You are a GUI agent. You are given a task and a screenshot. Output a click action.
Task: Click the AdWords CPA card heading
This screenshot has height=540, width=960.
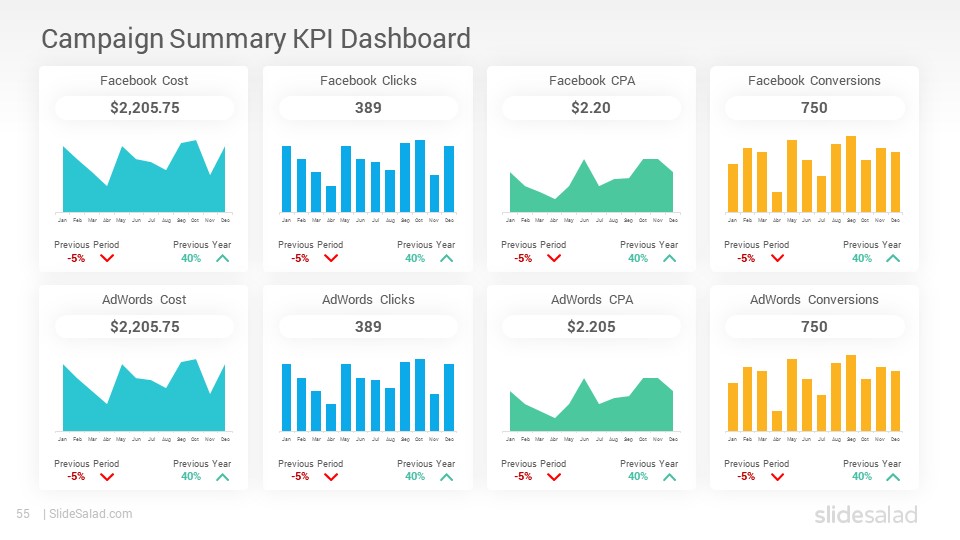point(592,300)
